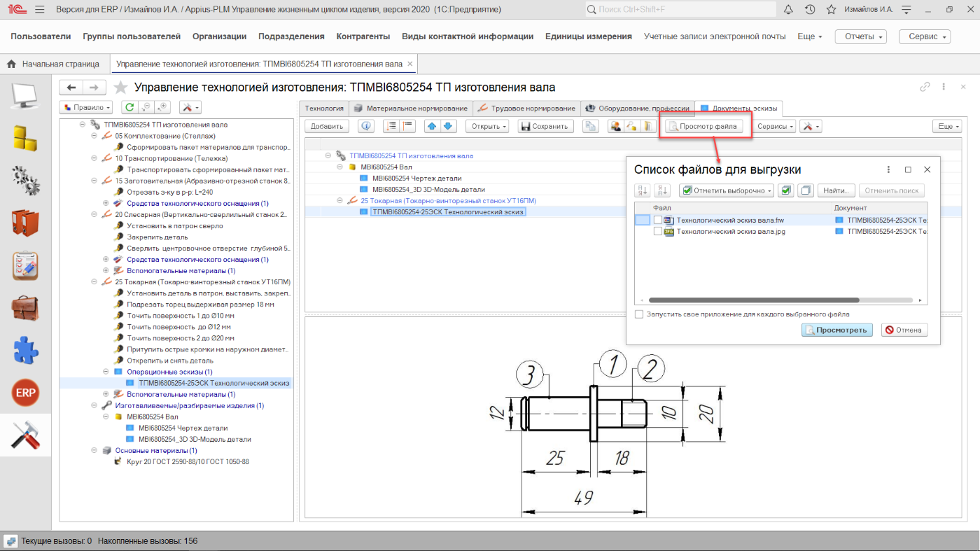Image resolution: width=980 pixels, height=551 pixels.
Task: Open notifications bell in title bar
Action: tap(788, 10)
